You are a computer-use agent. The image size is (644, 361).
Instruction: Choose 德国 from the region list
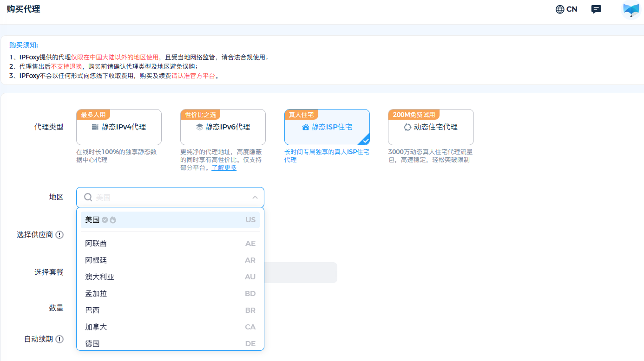click(170, 343)
